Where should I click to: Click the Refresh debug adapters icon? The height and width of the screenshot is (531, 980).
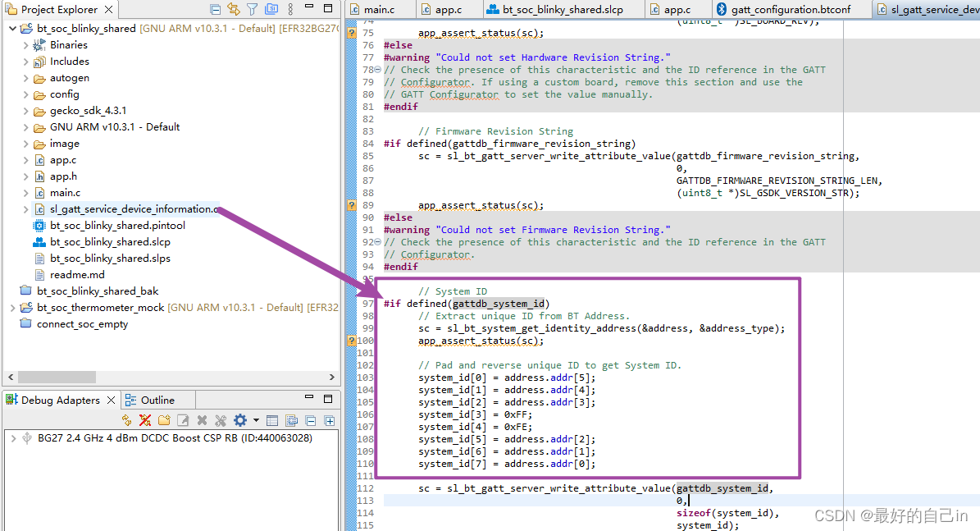(126, 420)
